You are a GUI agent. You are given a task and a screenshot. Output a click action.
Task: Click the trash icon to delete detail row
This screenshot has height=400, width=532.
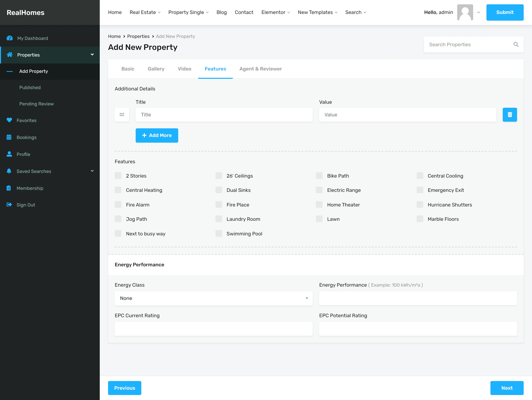point(510,115)
